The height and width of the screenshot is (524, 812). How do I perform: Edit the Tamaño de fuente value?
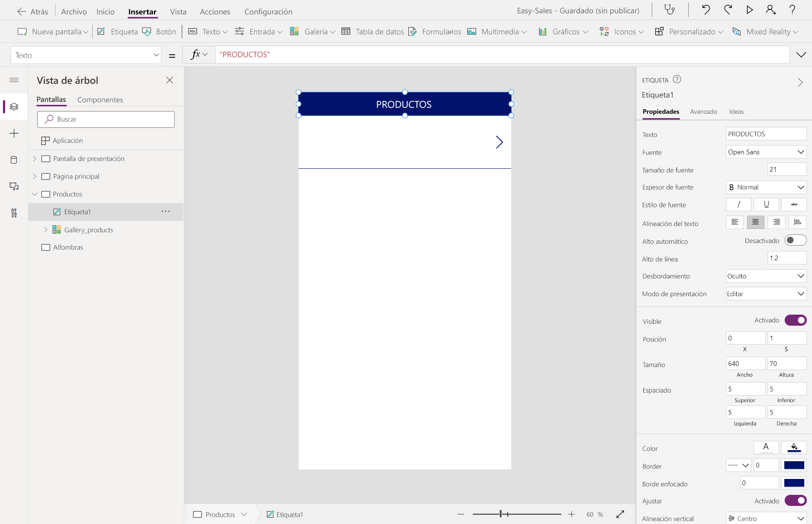787,169
